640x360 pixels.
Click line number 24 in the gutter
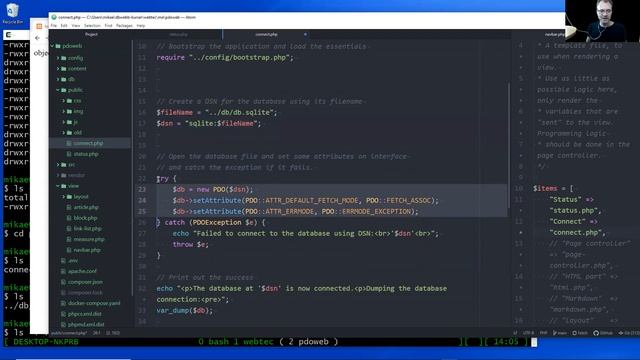point(142,200)
